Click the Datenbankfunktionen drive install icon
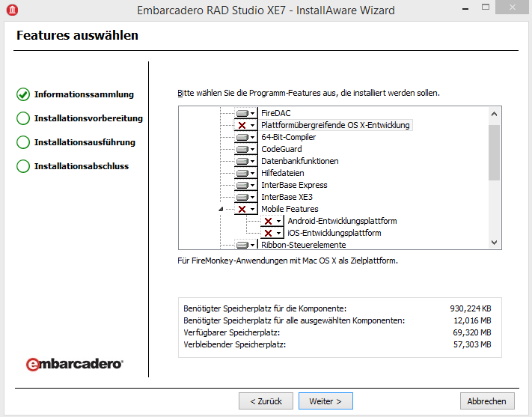Image resolution: width=532 pixels, height=417 pixels. click(x=242, y=161)
